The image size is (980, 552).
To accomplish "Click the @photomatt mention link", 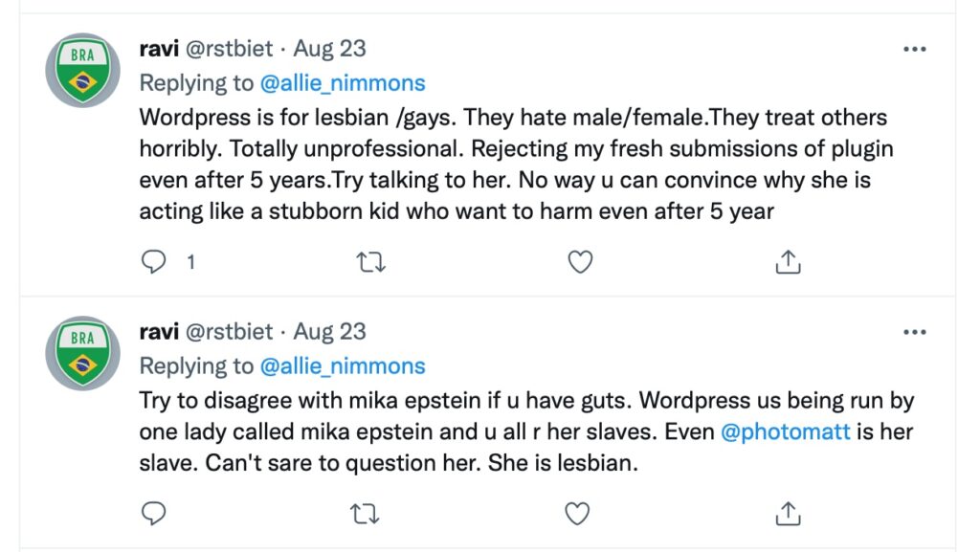I will tap(784, 431).
